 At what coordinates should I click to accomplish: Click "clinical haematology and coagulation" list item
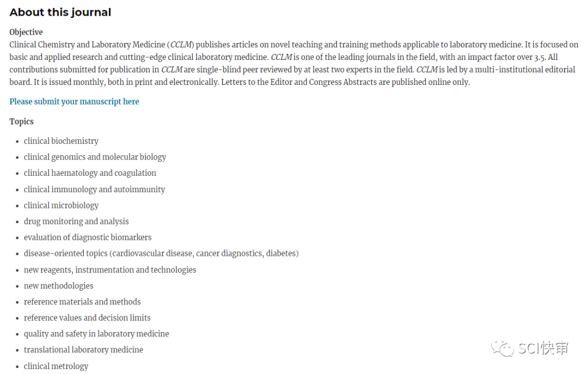[90, 173]
